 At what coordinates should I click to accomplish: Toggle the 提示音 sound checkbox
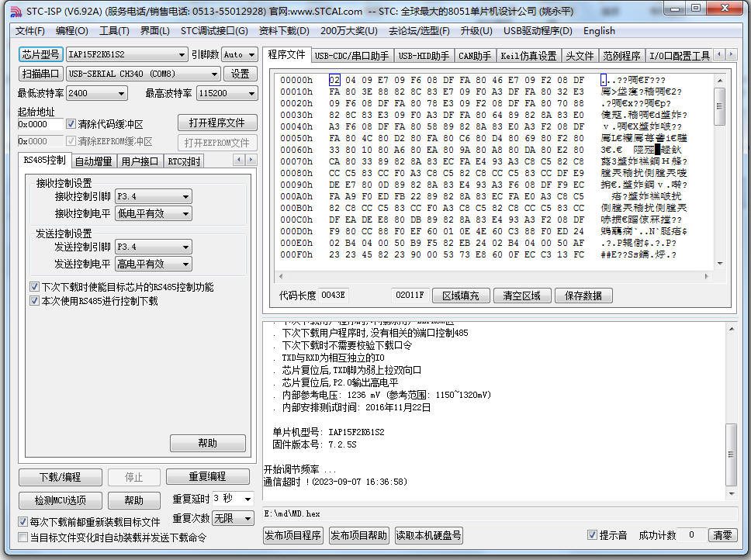pyautogui.click(x=592, y=535)
